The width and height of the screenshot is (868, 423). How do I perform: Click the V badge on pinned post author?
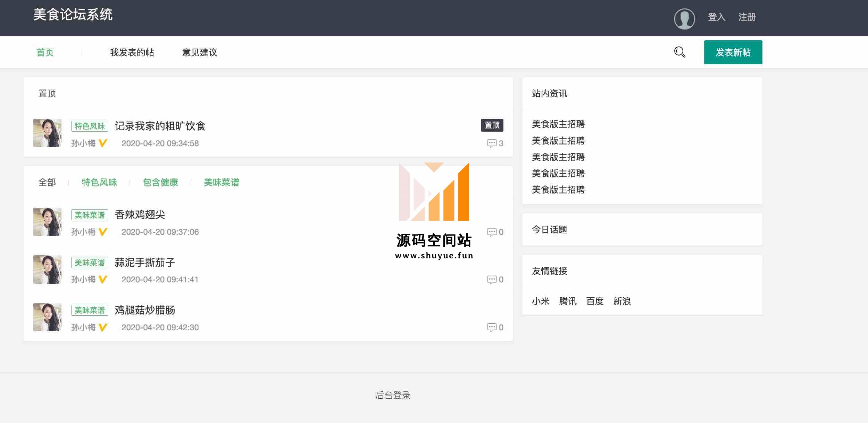coord(103,143)
